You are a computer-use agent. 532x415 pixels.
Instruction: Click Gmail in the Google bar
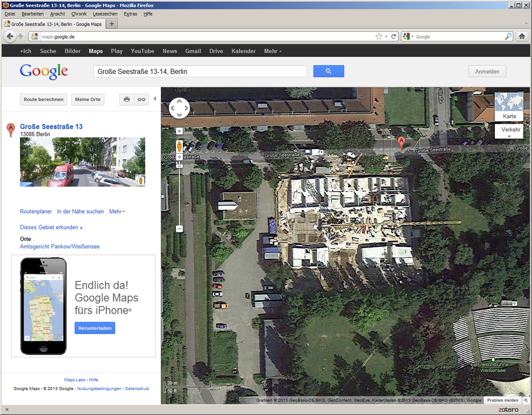coord(193,51)
